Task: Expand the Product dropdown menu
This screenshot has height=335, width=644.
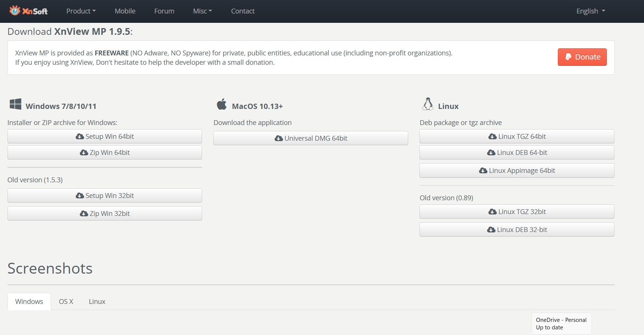Action: coord(81,11)
